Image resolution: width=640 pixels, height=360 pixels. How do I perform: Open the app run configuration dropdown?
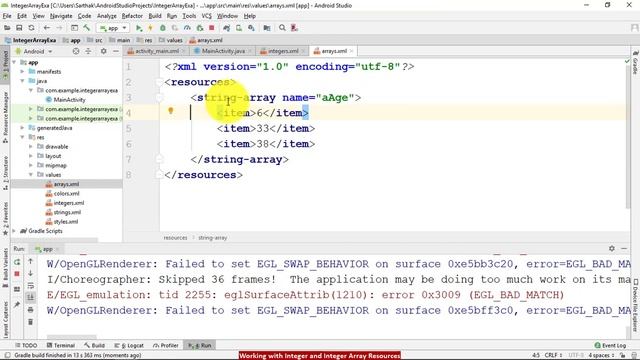(x=113, y=28)
